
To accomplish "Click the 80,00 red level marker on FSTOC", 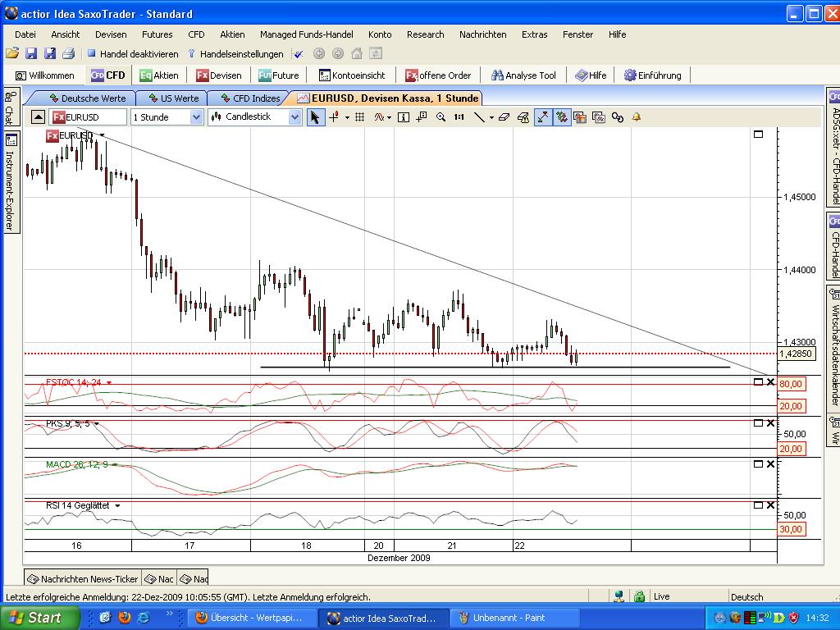I will pos(791,383).
